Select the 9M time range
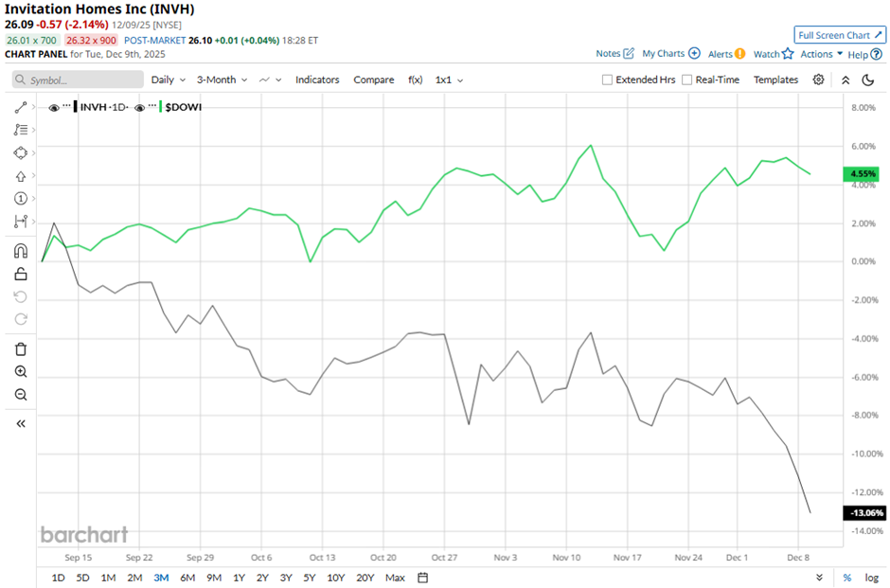The height and width of the screenshot is (588, 890). point(213,578)
